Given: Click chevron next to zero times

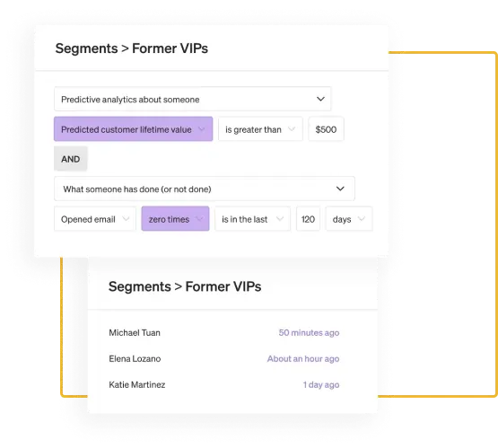Looking at the screenshot, I should tap(199, 219).
